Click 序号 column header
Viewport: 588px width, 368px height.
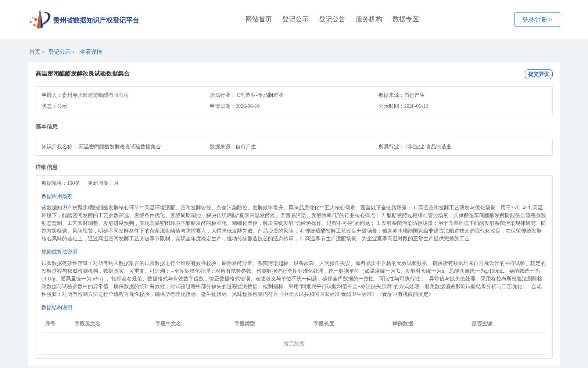(x=50, y=323)
